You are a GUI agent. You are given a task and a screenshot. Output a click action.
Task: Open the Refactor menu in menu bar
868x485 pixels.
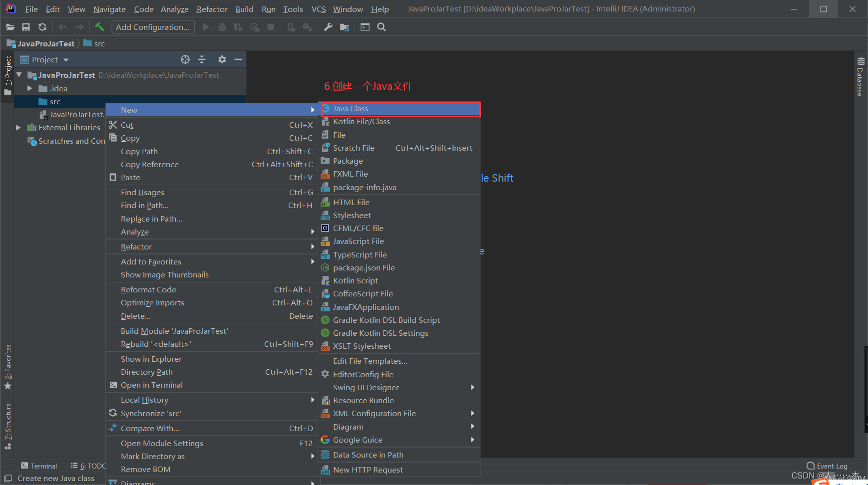212,9
